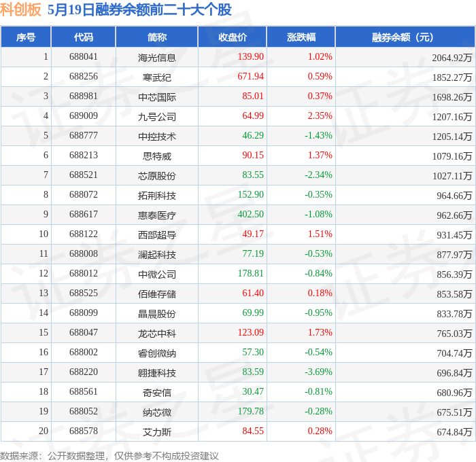Select stock code 688981
The image size is (476, 462).
[84, 96]
